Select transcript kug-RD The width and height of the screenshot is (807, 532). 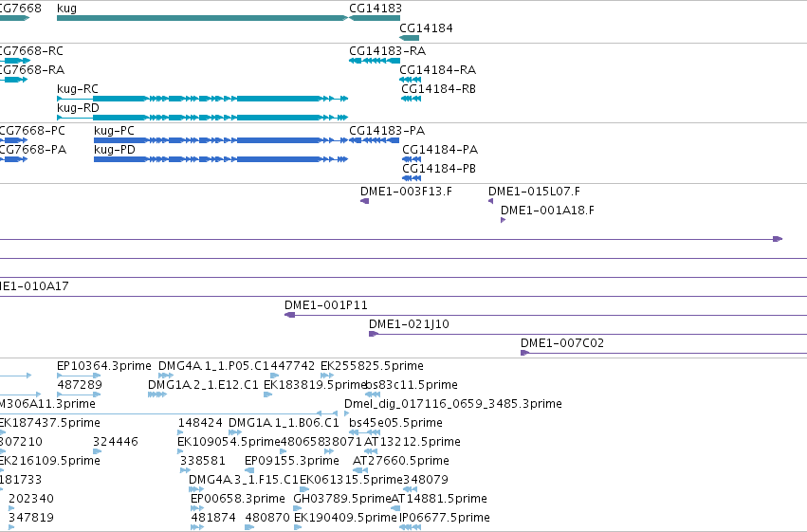tap(203, 118)
